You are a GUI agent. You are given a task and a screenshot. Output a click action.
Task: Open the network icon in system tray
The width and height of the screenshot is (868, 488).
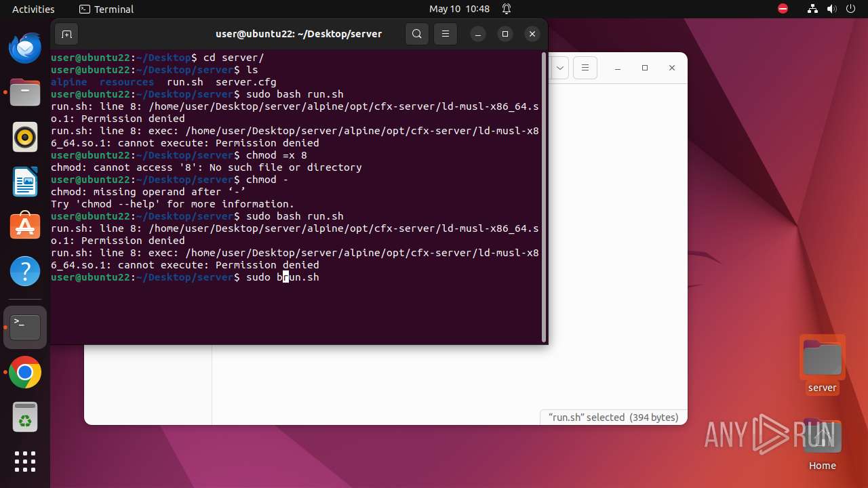click(x=813, y=9)
